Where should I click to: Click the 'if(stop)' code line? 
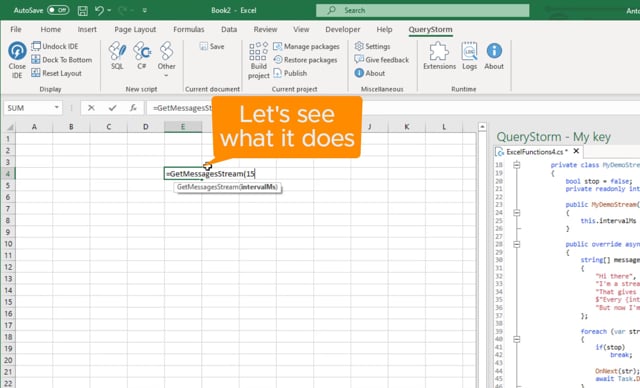coord(610,347)
